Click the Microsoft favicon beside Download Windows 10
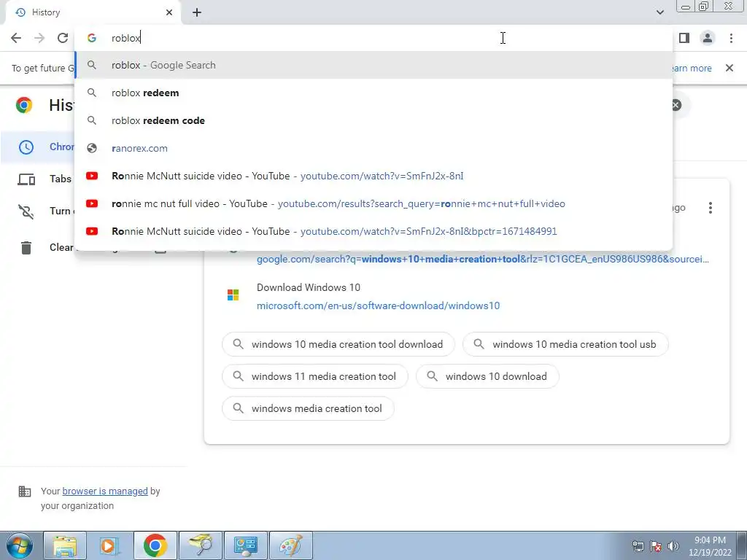The image size is (747, 560). 233,295
